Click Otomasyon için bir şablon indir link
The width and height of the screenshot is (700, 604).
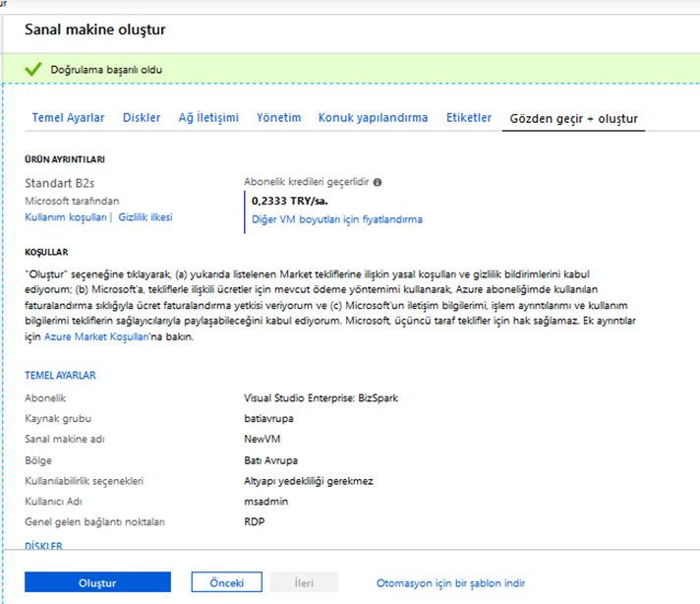pos(451,583)
